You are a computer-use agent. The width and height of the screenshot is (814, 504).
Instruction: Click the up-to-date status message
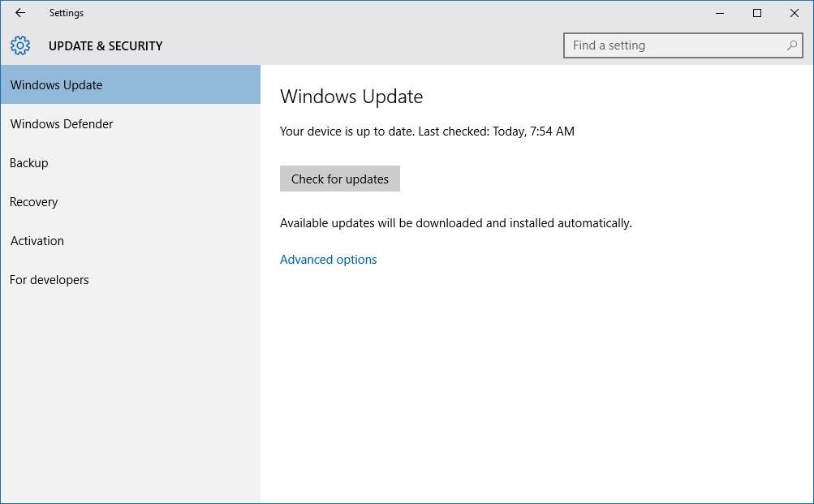(426, 131)
